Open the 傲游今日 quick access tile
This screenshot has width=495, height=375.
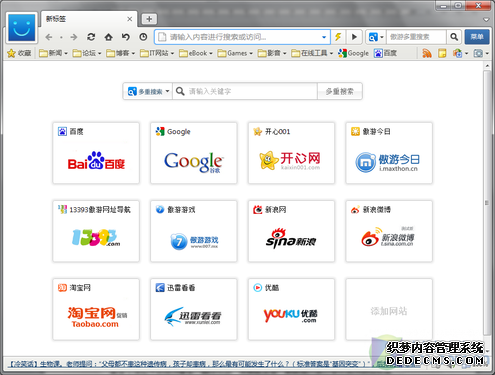389,153
